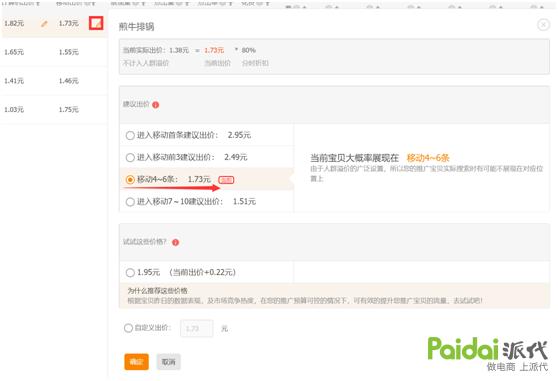Click the 1.75元 table cell

point(68,110)
